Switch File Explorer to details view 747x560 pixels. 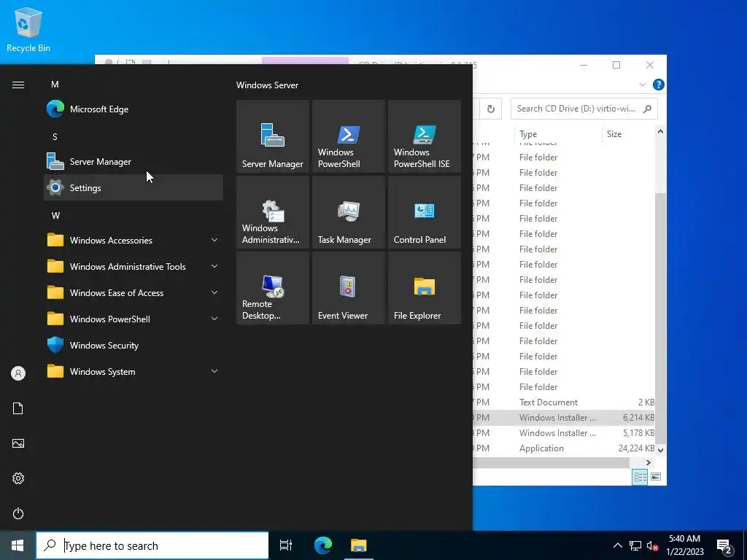point(640,477)
